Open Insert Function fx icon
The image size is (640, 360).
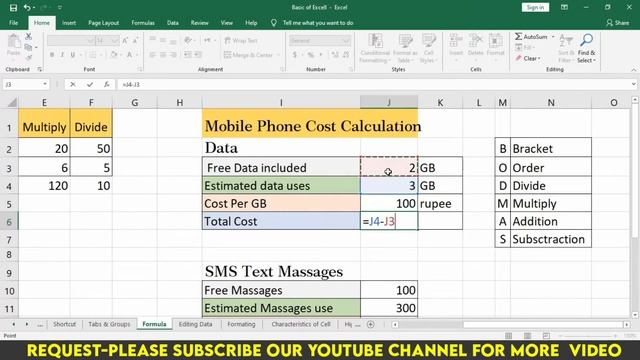(107, 84)
